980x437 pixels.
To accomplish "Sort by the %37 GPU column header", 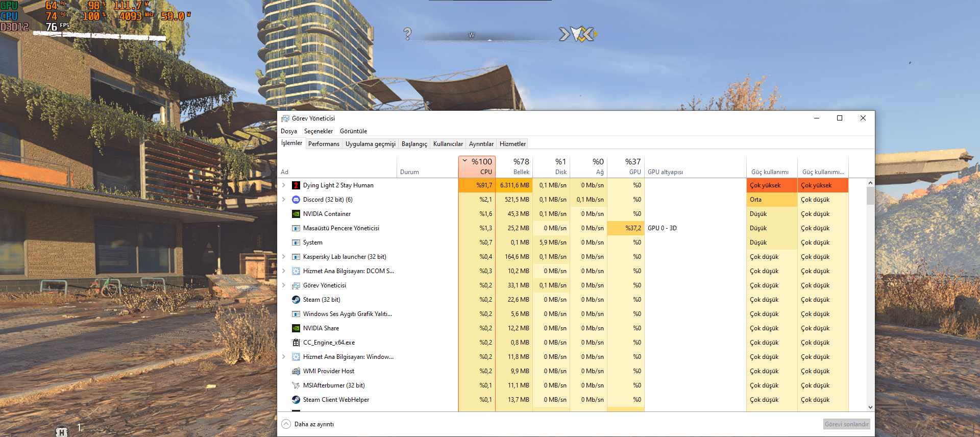I will coord(626,167).
